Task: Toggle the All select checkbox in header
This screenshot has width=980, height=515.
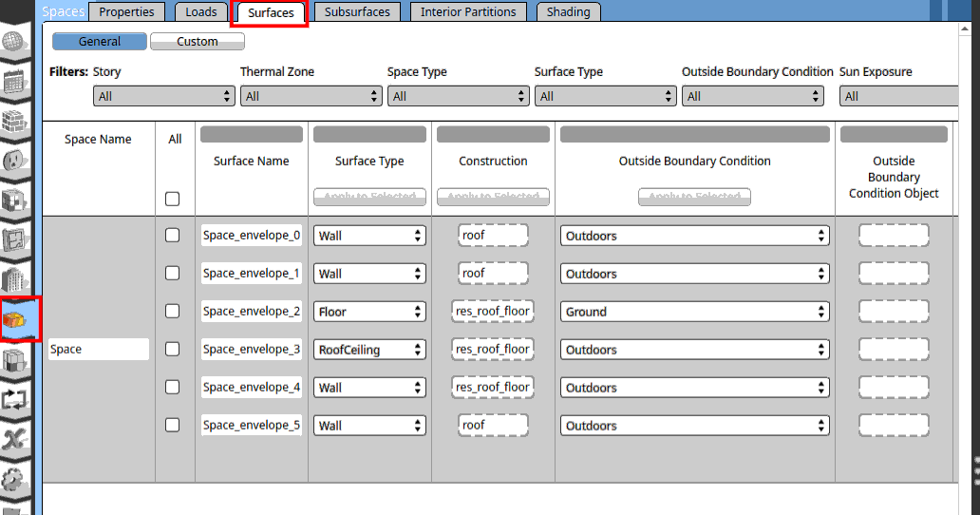Action: click(x=172, y=199)
